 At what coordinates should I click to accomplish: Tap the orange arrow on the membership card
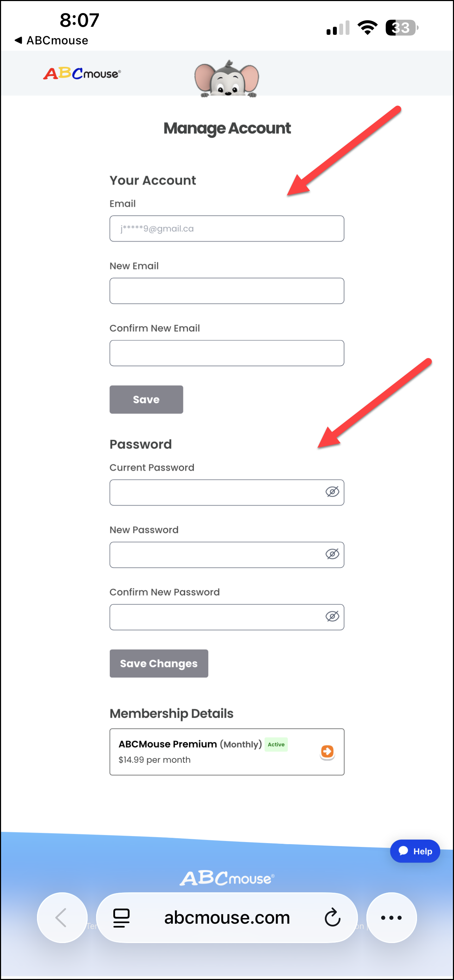click(327, 752)
